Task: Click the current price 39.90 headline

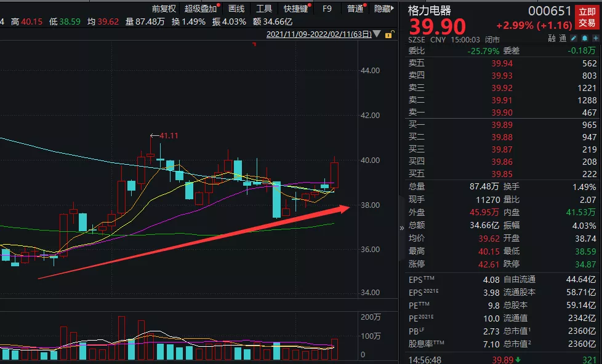Action: 437,26
